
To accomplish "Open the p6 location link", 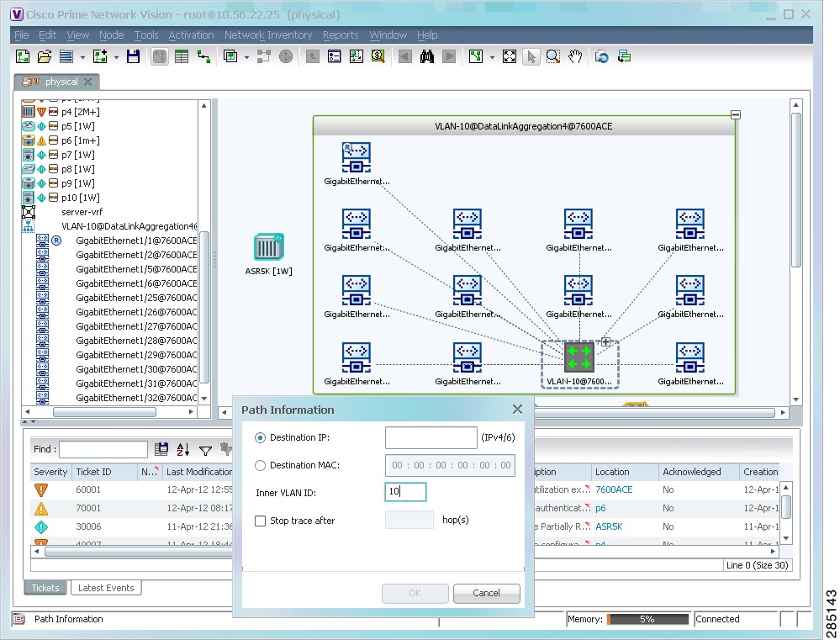I will pyautogui.click(x=600, y=508).
